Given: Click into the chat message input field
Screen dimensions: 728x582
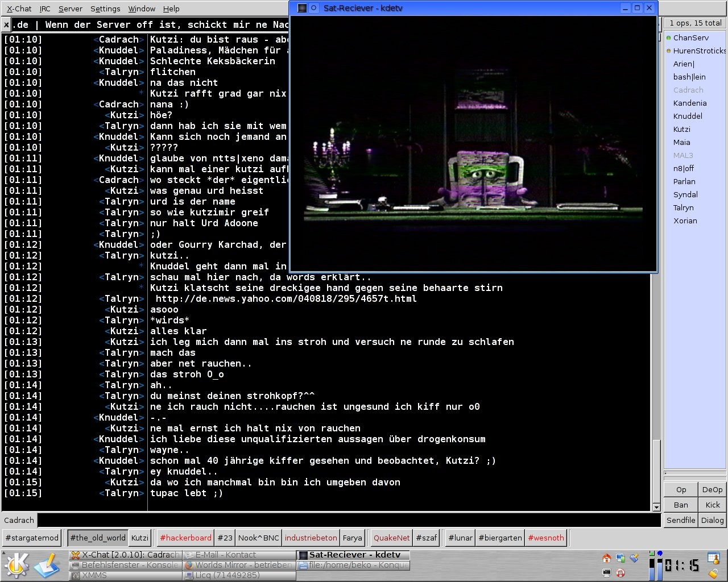Looking at the screenshot, I should pyautogui.click(x=349, y=520).
